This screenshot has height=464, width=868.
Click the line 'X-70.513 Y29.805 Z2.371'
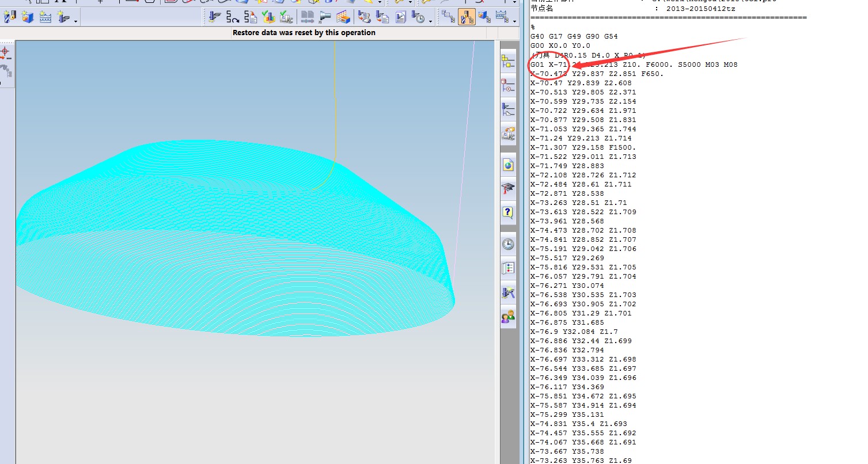coord(583,92)
